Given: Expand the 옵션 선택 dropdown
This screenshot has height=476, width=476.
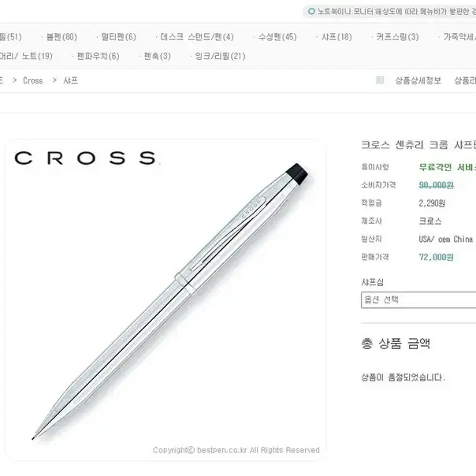Looking at the screenshot, I should pos(418,300).
